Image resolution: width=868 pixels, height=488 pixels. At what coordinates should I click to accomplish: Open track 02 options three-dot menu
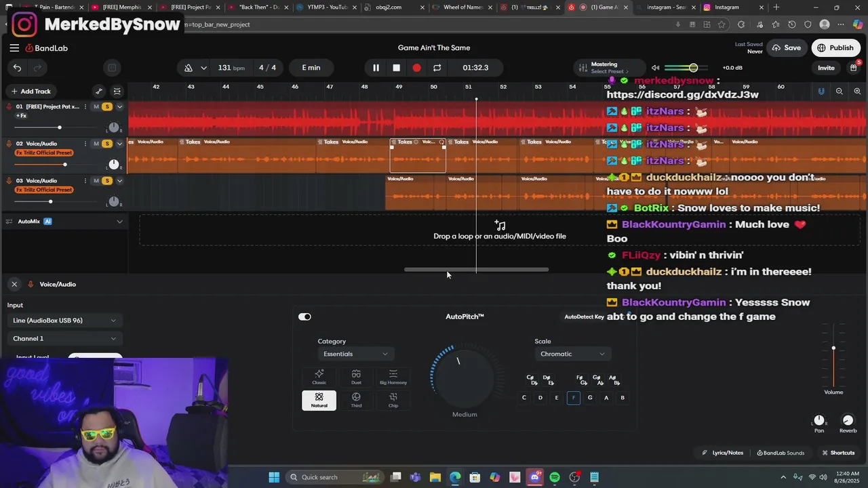tap(85, 144)
